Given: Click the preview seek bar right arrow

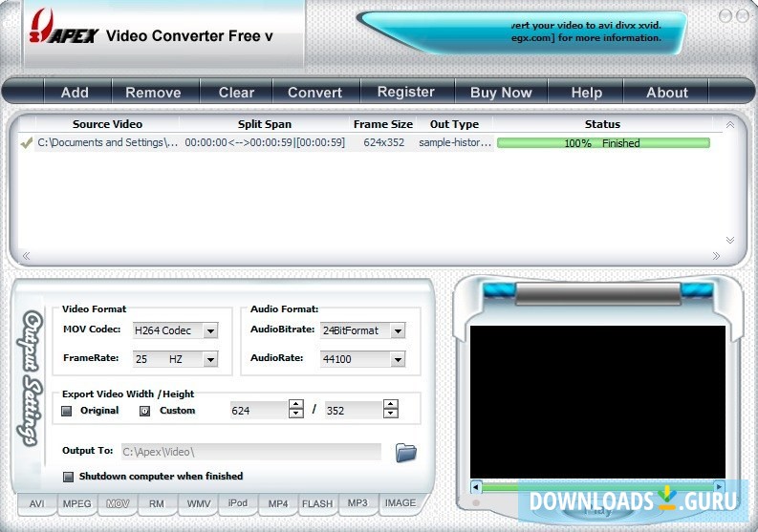Looking at the screenshot, I should click(x=719, y=486).
